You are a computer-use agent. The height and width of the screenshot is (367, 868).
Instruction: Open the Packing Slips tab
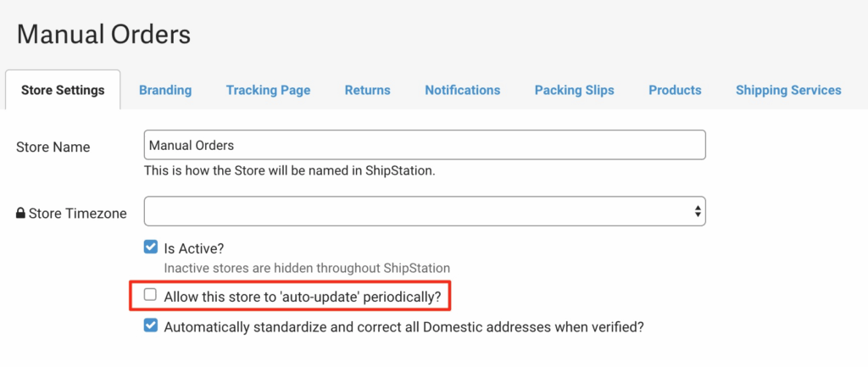point(574,90)
